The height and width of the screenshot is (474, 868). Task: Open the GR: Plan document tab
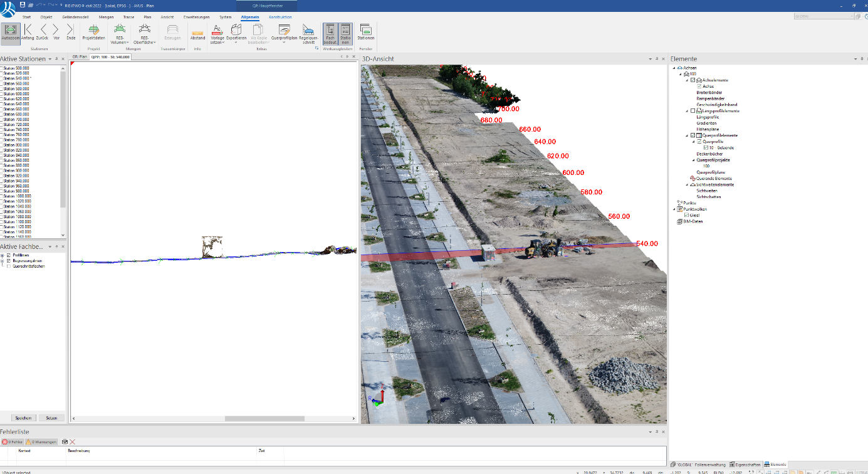tap(80, 56)
